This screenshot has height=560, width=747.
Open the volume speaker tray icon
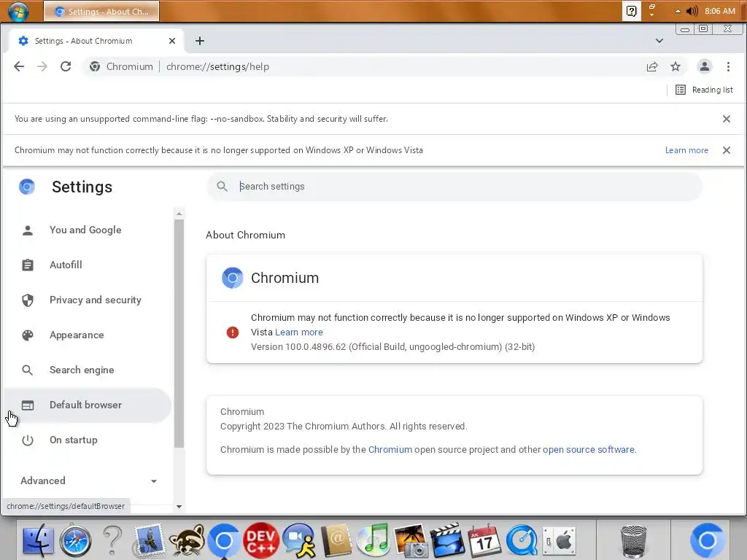coord(692,11)
